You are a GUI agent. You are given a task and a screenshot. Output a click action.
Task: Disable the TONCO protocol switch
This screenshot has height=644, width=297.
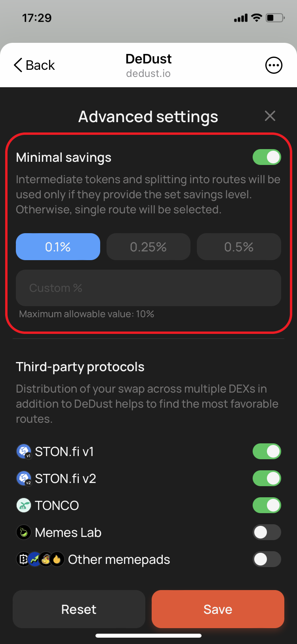click(267, 505)
